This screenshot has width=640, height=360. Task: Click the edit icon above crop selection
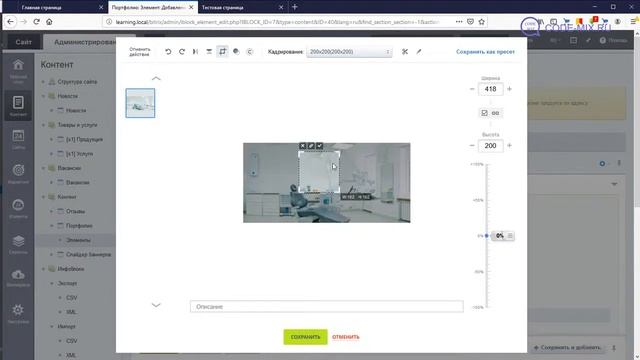click(311, 146)
